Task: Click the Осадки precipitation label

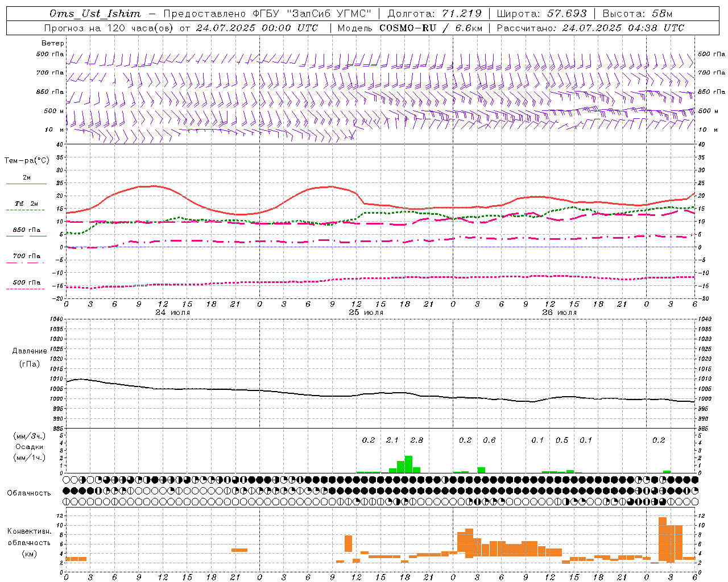Action: tap(29, 447)
